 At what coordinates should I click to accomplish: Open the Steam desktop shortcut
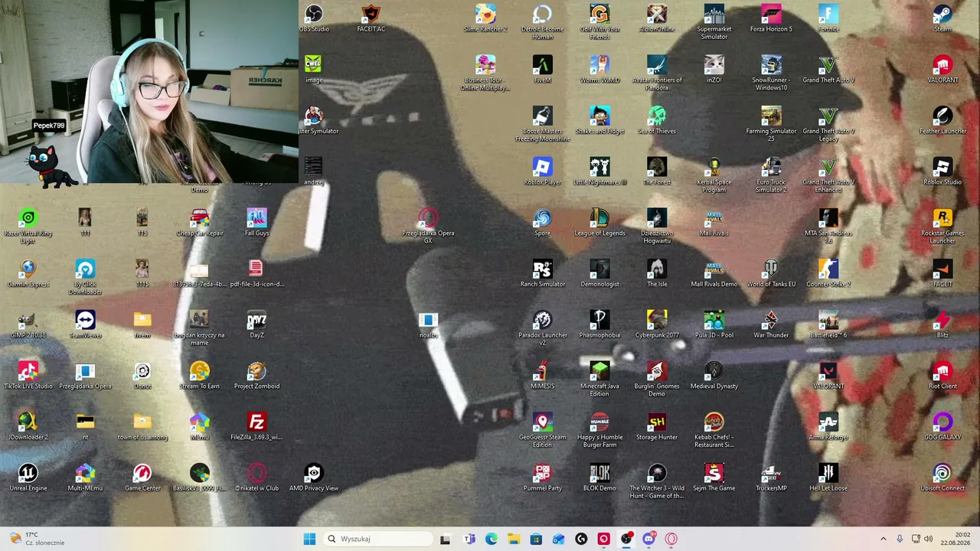click(942, 18)
